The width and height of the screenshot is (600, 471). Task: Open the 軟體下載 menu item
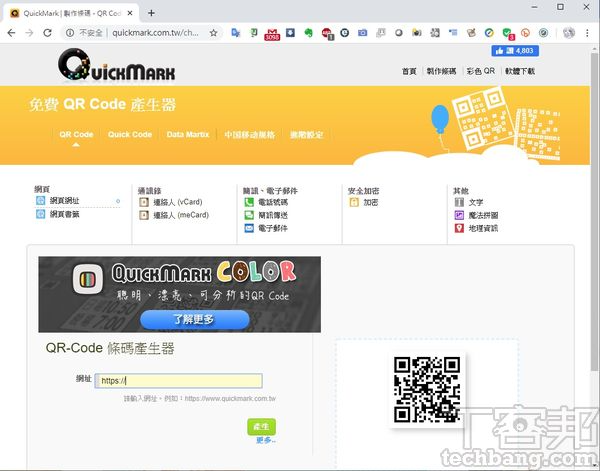tap(520, 71)
